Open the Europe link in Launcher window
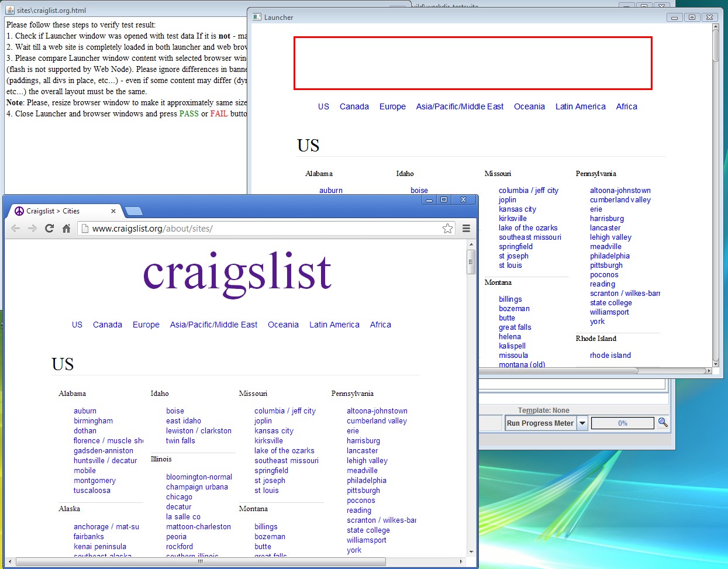 click(x=392, y=106)
